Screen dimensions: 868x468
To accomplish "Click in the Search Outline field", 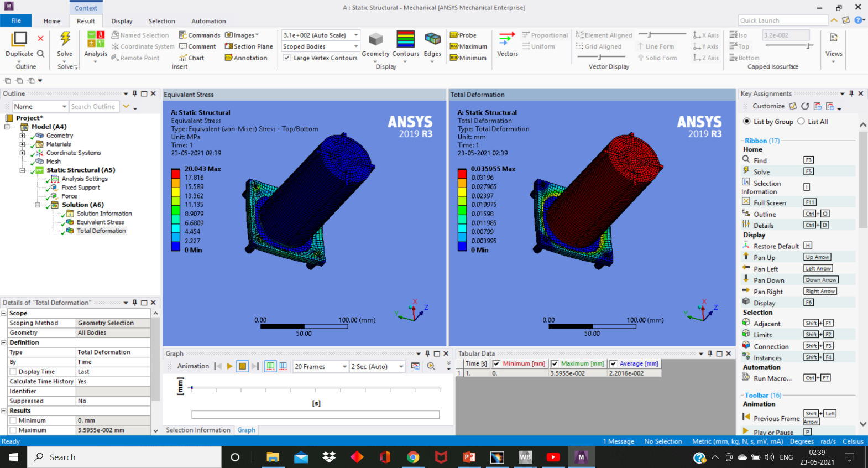I will (x=93, y=106).
